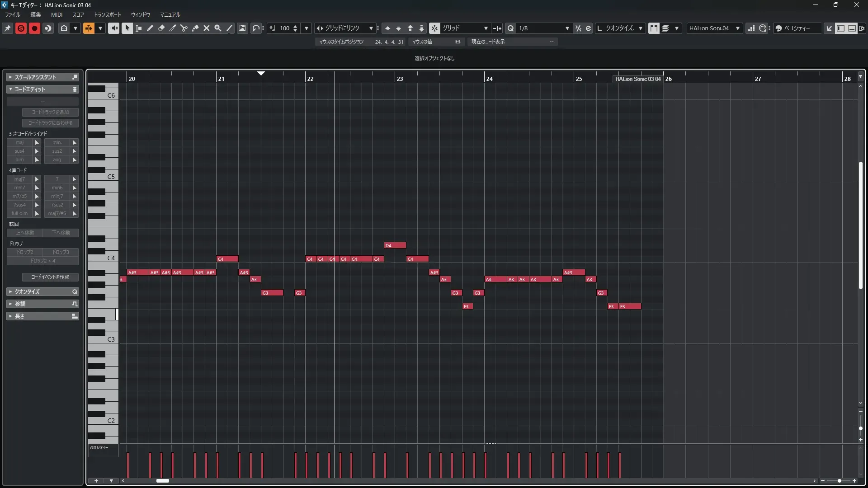Select the Glue tool

(195, 28)
